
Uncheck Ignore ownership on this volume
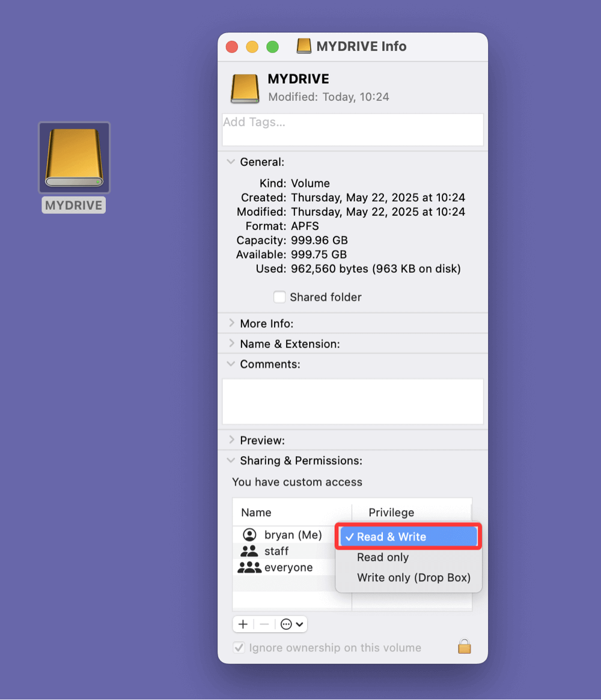pos(239,647)
